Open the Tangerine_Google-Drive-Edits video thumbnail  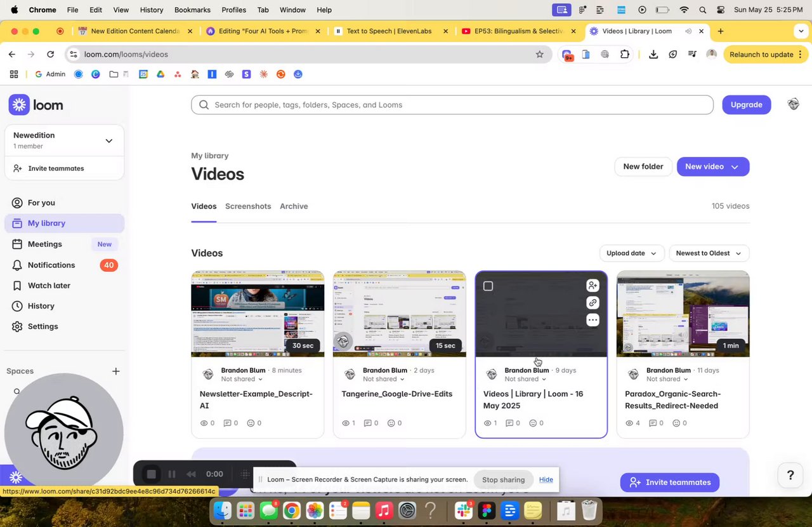(399, 314)
